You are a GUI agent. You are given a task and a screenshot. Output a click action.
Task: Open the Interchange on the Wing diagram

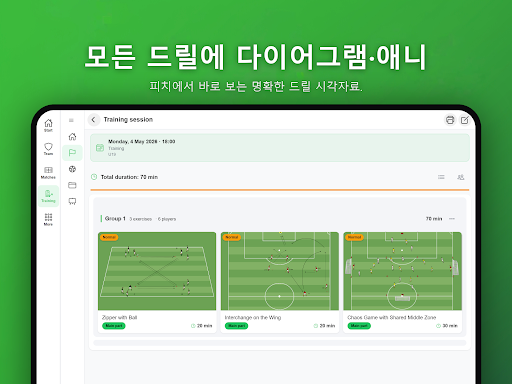click(280, 271)
